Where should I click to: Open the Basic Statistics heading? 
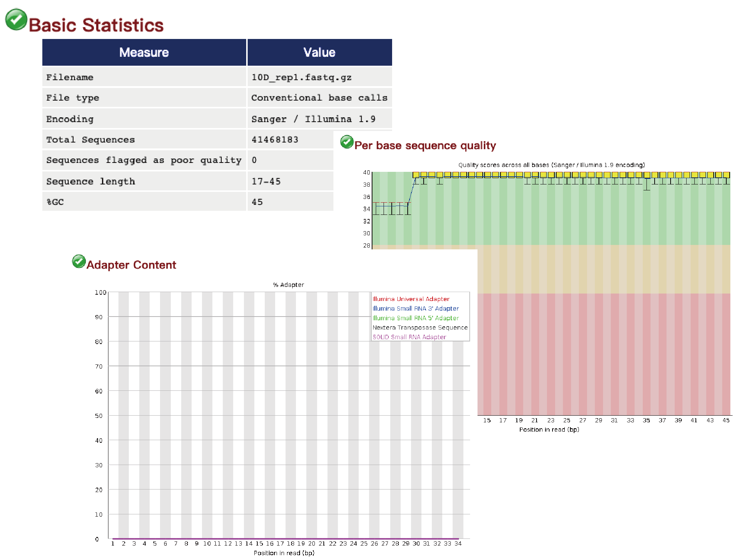[x=96, y=25]
